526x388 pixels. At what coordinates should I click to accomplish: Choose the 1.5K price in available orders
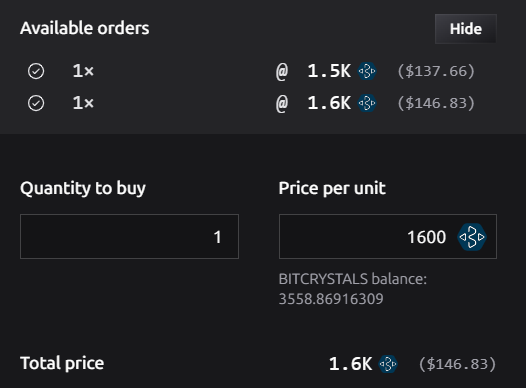point(329,71)
